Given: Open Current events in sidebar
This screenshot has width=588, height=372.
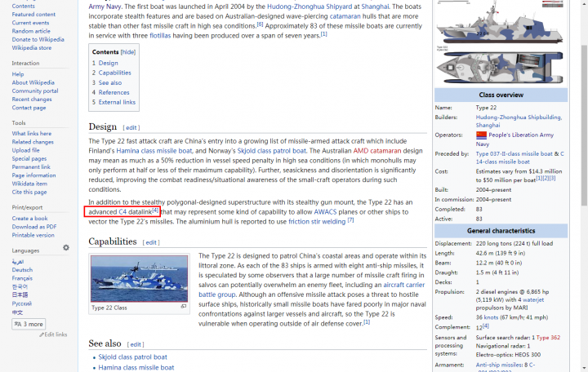Looking at the screenshot, I should click(30, 23).
